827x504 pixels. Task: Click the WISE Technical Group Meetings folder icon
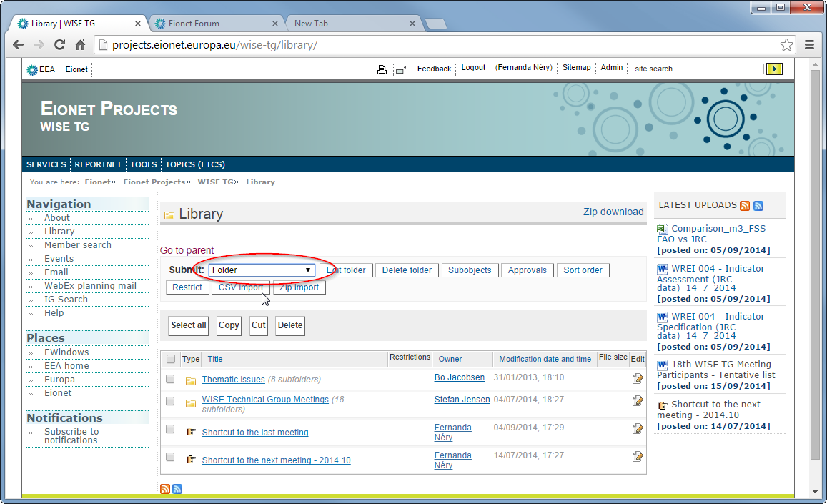[191, 403]
